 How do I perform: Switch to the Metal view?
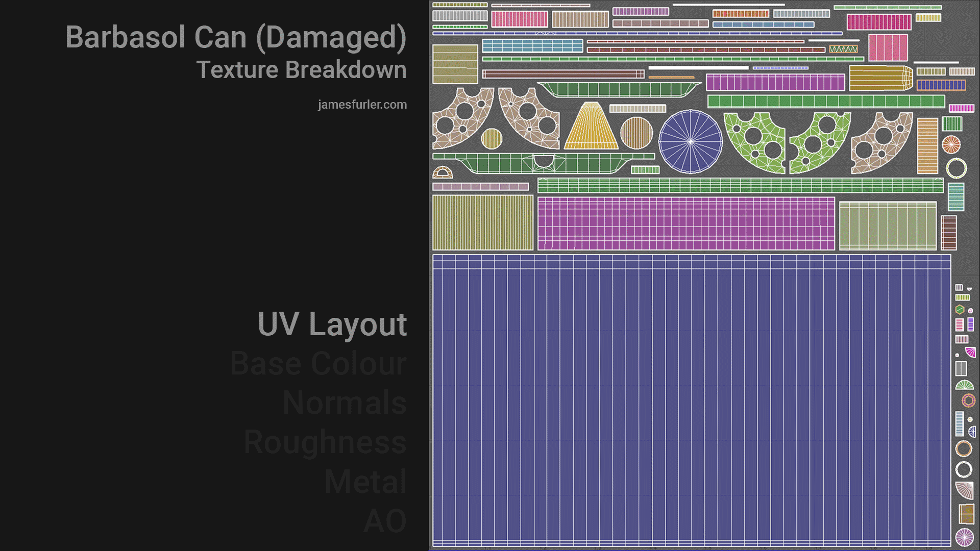[365, 482]
